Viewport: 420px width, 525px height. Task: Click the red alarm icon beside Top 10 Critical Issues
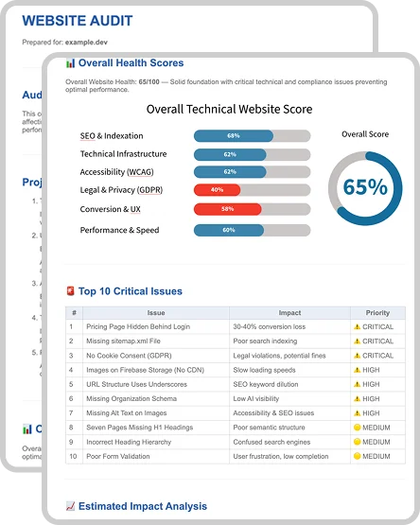[70, 291]
